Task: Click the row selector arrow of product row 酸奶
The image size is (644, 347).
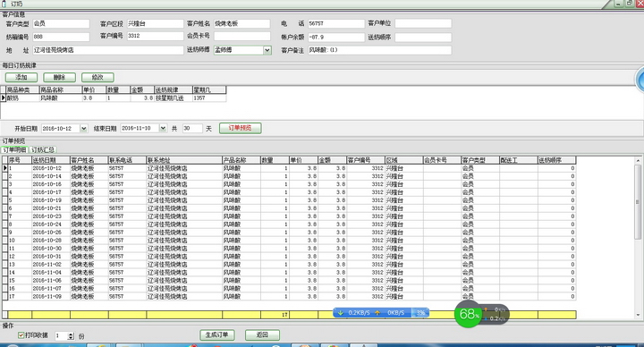Action: point(4,98)
